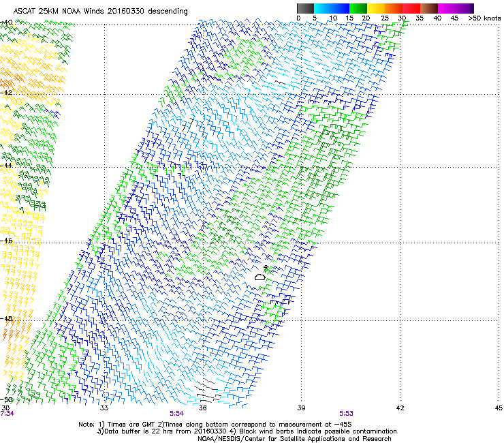This screenshot has height=443, width=504.
Task: Click the '33' longitude axis label
Action: [104, 408]
